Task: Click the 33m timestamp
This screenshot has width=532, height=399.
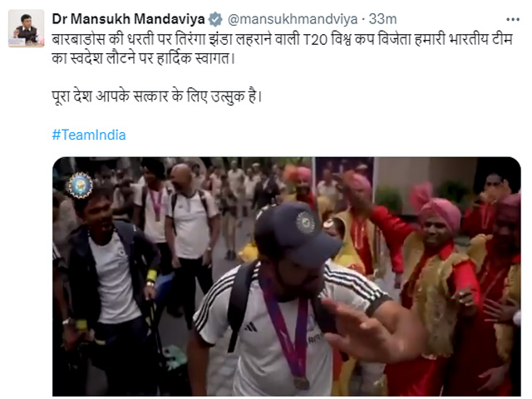Action: pyautogui.click(x=382, y=19)
